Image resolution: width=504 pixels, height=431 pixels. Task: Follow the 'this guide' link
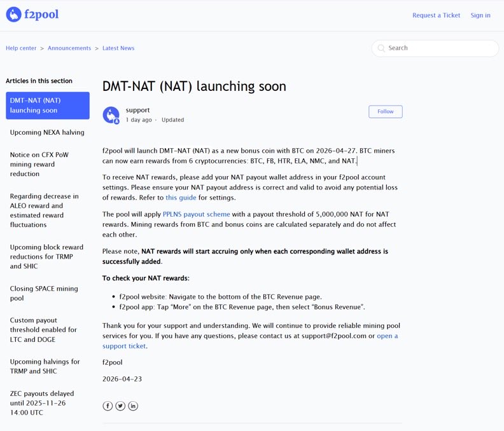[x=181, y=198]
